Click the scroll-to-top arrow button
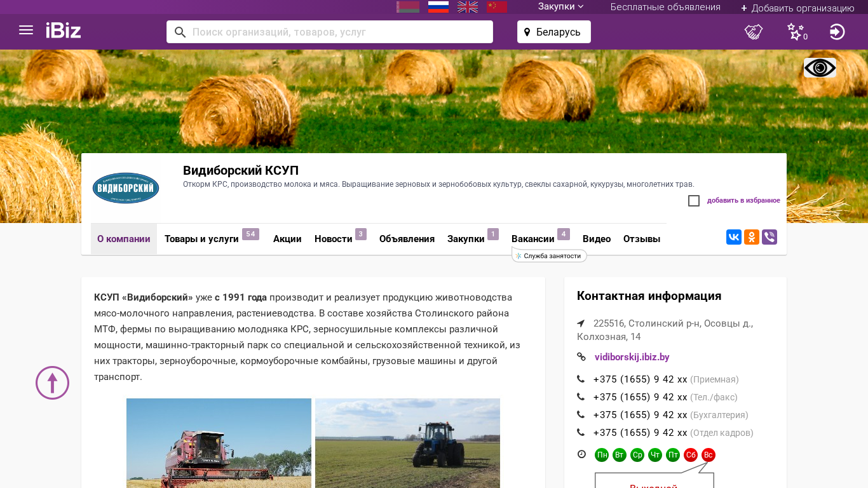This screenshot has width=868, height=488. [x=52, y=383]
